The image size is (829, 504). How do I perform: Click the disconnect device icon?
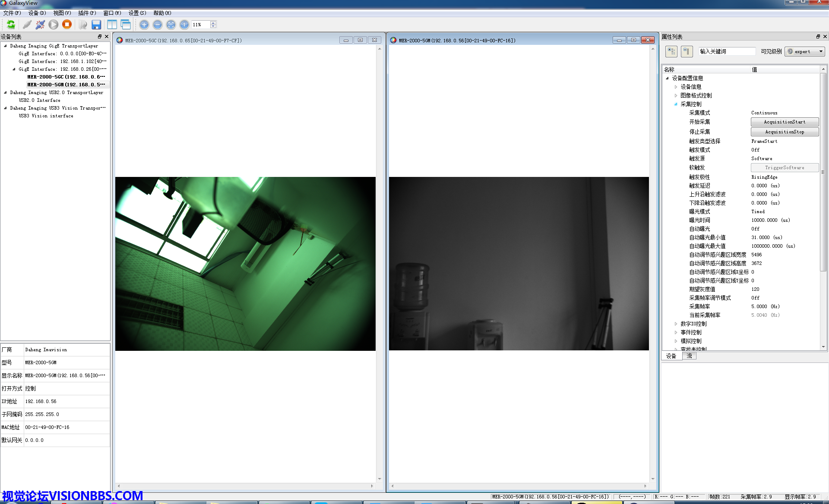40,25
